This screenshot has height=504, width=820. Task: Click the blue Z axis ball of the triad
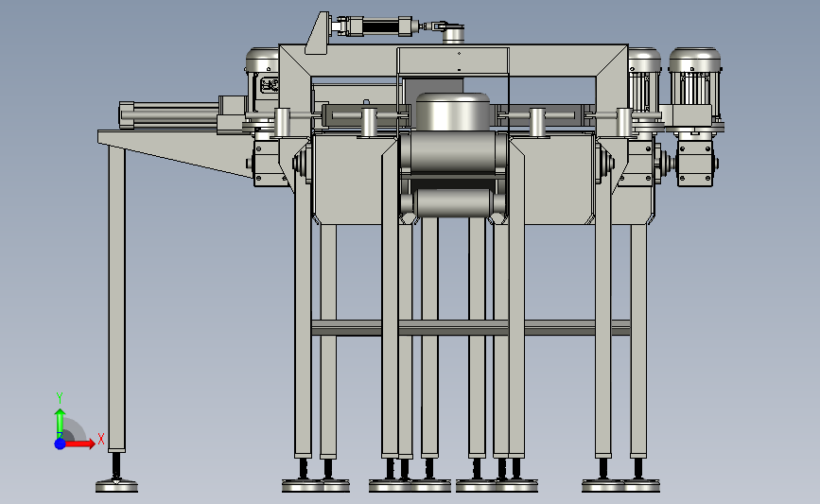[60, 443]
